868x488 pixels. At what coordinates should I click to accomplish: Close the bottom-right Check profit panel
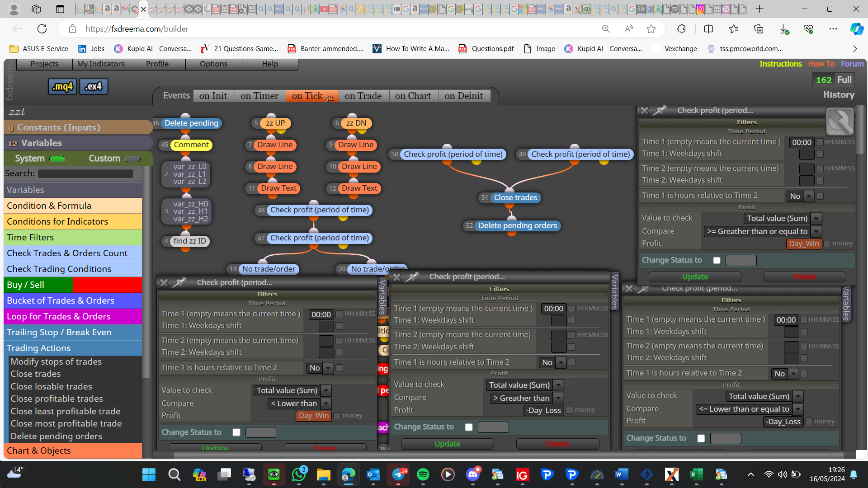click(x=629, y=288)
